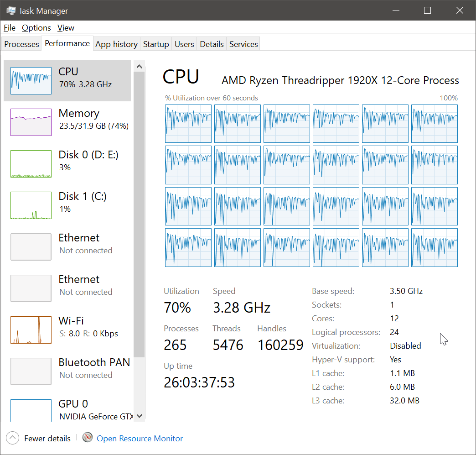The image size is (476, 455).
Task: Click the first logical processor graph
Action: pos(188,124)
